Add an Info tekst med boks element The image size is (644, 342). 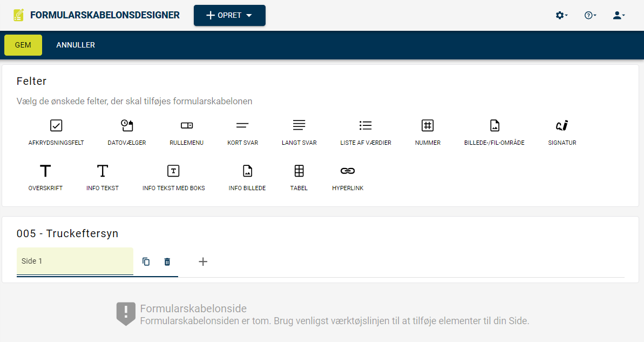[174, 178]
